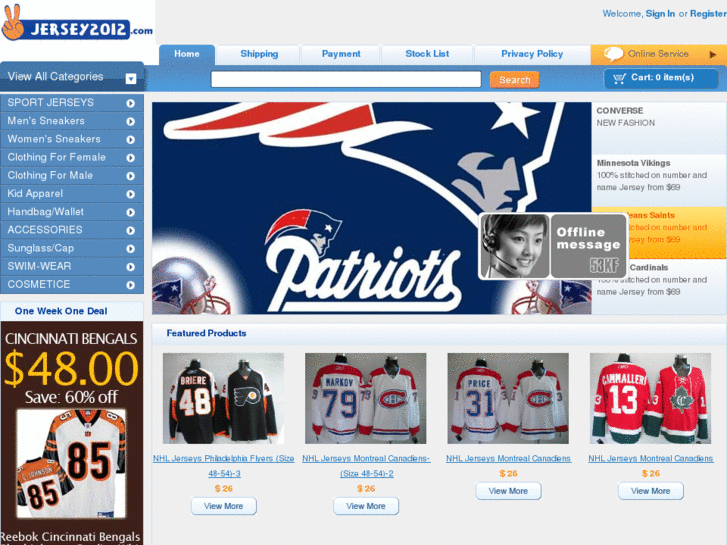
Task: Click the shopping cart icon
Action: pyautogui.click(x=619, y=78)
